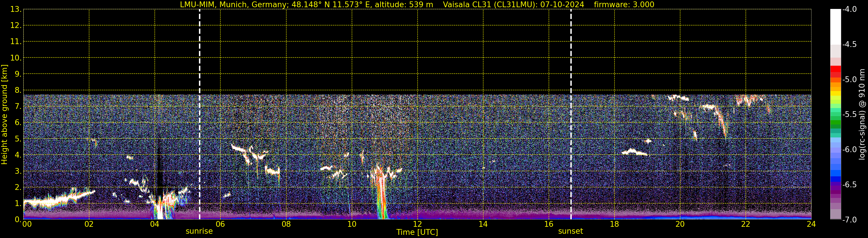Select the 'sunset' label below the axis
This screenshot has height=238, width=868.
[570, 231]
